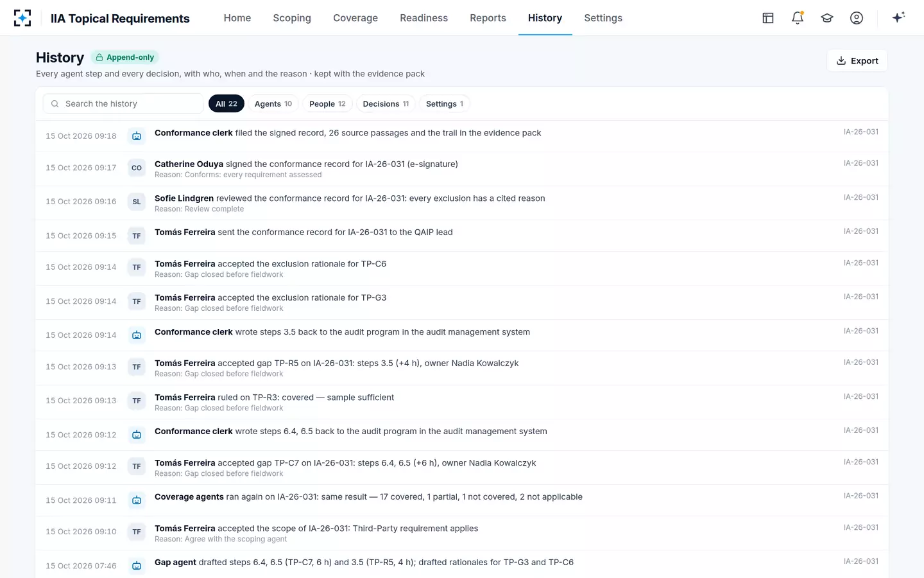The image size is (924, 578).
Task: Click the SL avatar for Sofie Lindgren
Action: pos(137,202)
